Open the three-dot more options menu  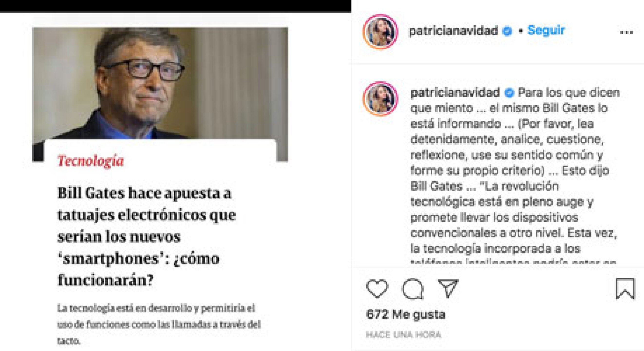tap(626, 32)
